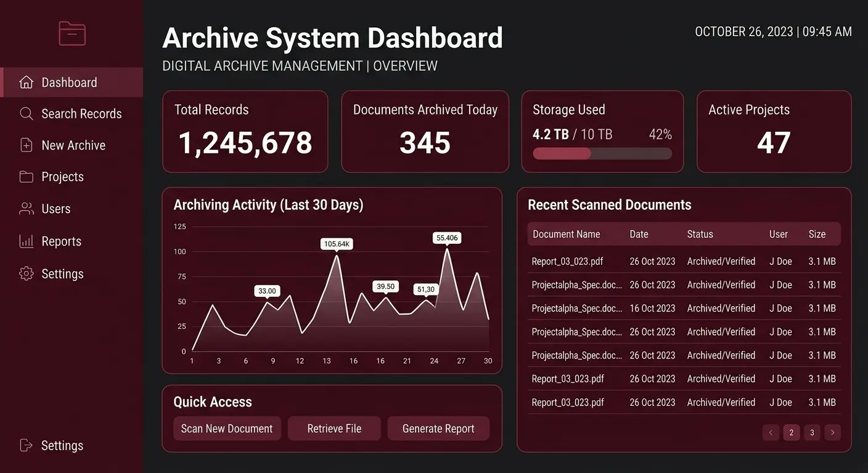Image resolution: width=868 pixels, height=473 pixels.
Task: Click the Recent Scanned Documents heading
Action: pyautogui.click(x=610, y=205)
